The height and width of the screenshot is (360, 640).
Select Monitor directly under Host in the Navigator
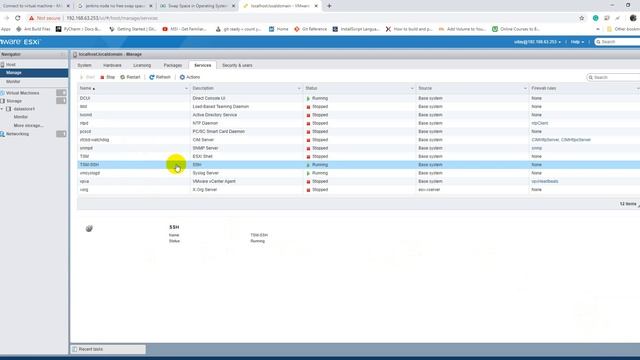pyautogui.click(x=13, y=82)
